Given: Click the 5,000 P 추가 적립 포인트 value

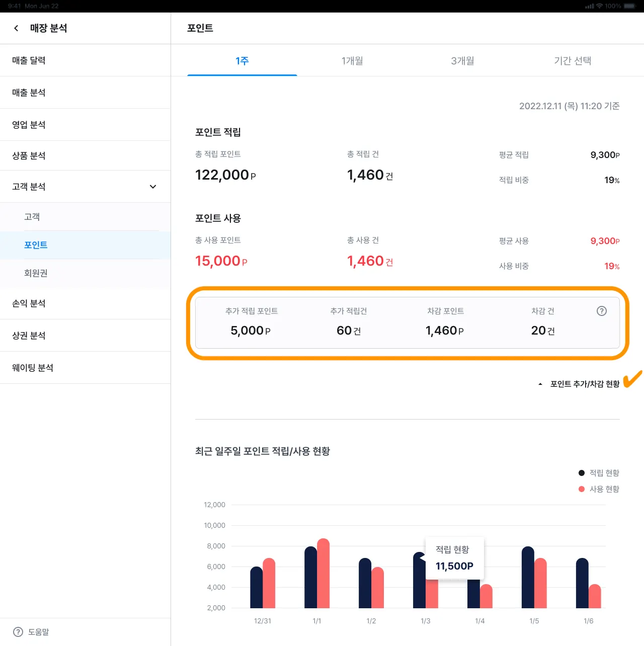Looking at the screenshot, I should [x=251, y=331].
